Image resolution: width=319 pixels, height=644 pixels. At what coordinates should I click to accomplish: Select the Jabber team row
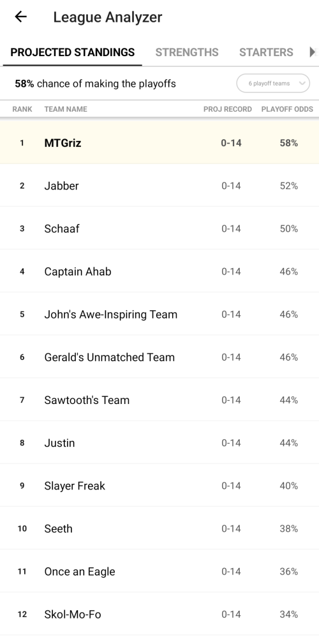click(x=159, y=186)
